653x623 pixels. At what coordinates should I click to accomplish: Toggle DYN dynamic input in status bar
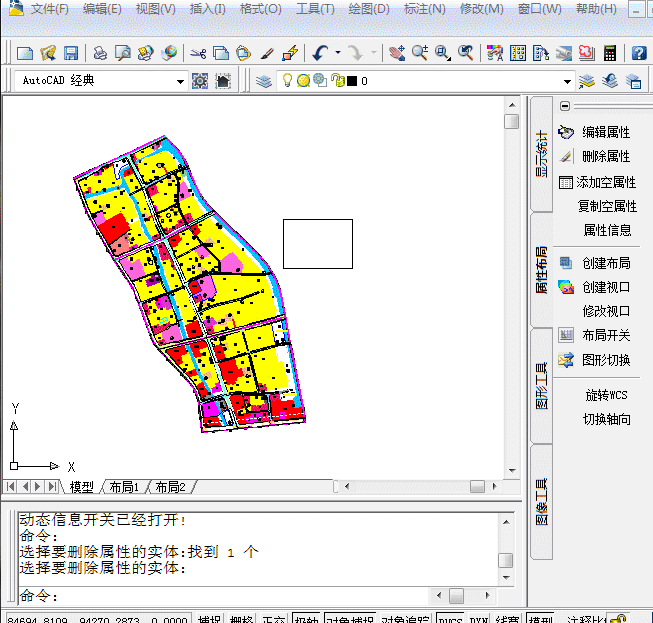[x=479, y=618]
